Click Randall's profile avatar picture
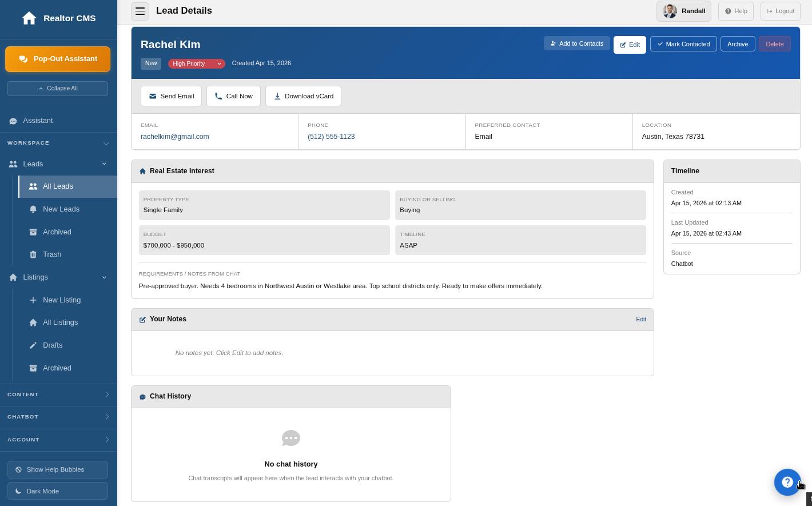The height and width of the screenshot is (506, 812). click(670, 11)
